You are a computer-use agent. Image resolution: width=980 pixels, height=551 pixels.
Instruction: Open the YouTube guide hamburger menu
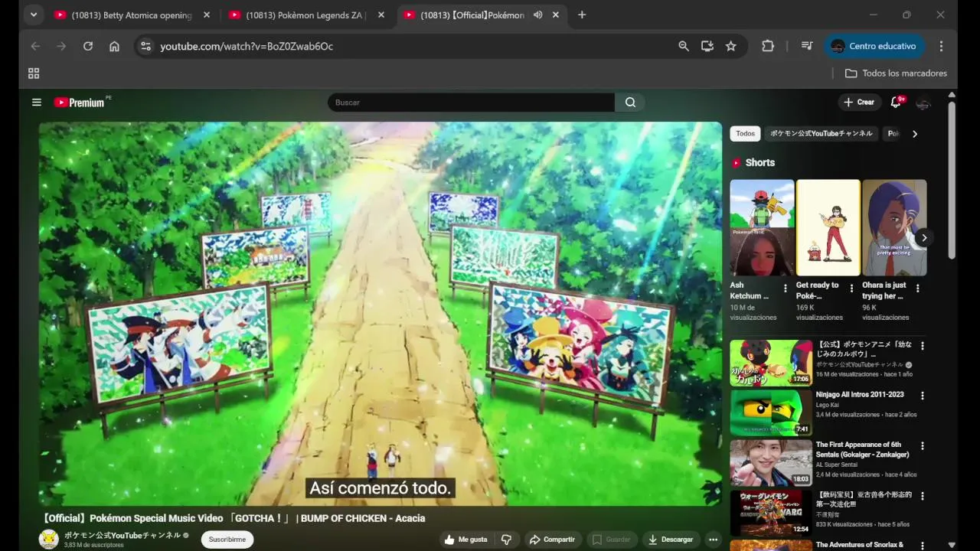click(36, 102)
